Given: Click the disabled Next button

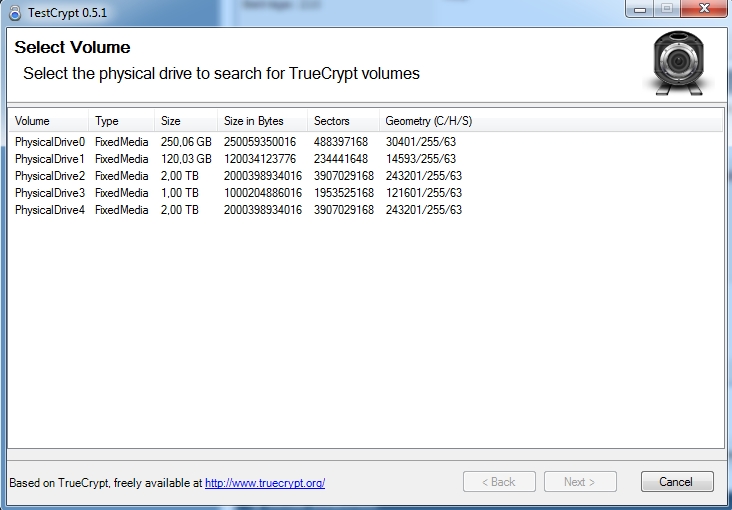Looking at the screenshot, I should tap(580, 482).
